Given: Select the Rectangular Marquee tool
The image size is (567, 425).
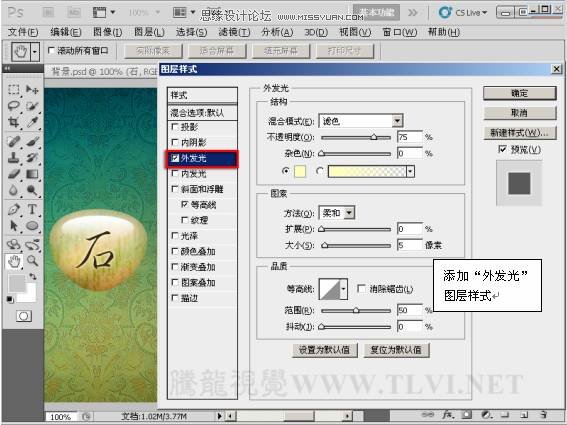Looking at the screenshot, I should (14, 89).
